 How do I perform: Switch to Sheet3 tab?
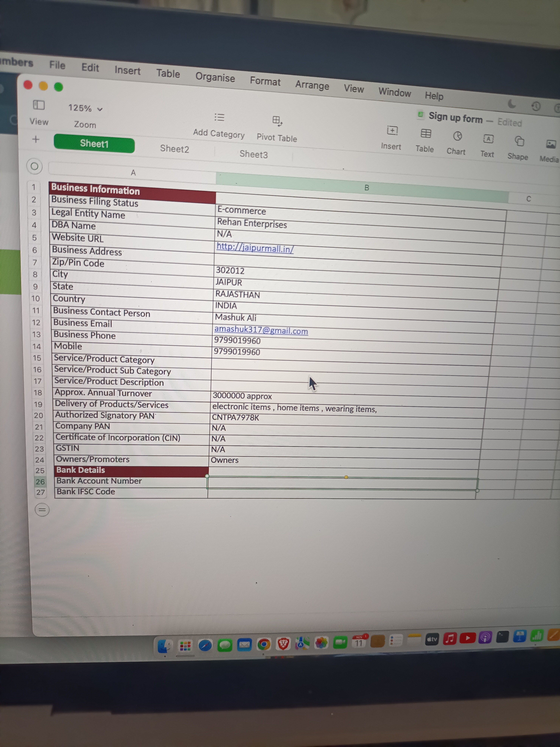pyautogui.click(x=253, y=154)
